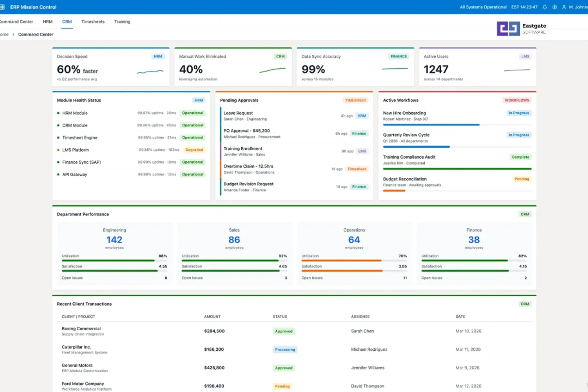Click the HRM badge on Decision Speed card
This screenshot has height=392, width=588.
point(158,56)
